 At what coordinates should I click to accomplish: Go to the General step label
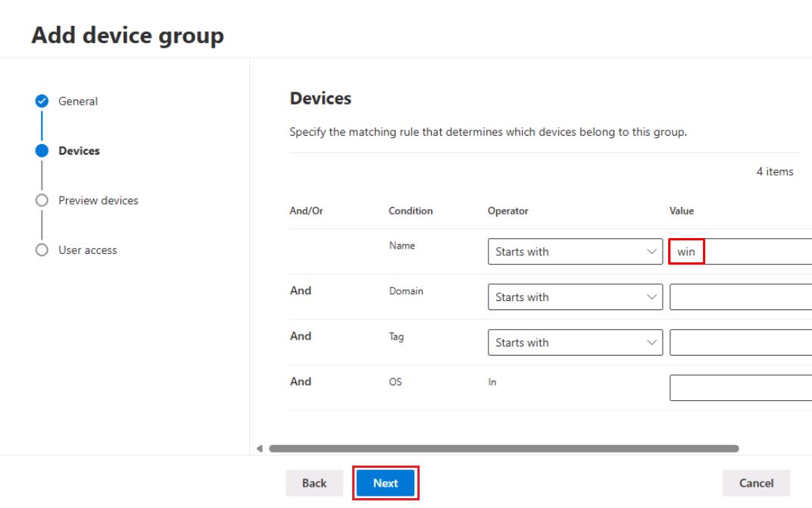click(x=78, y=101)
